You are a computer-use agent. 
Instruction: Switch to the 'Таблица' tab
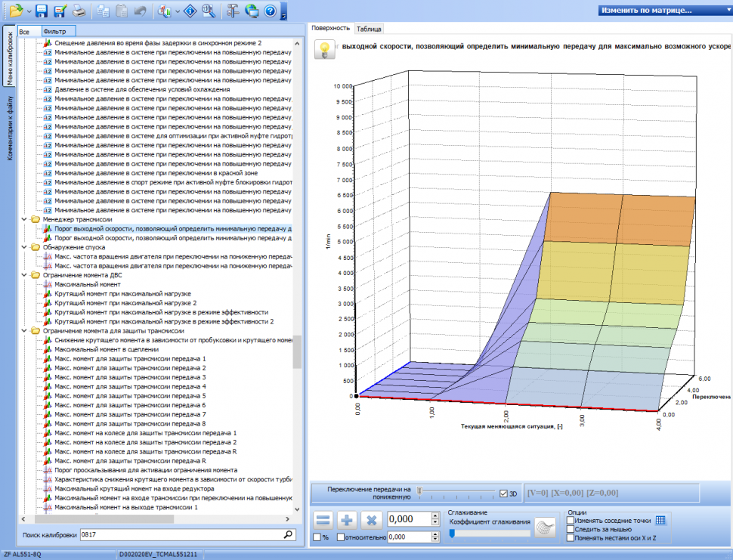(x=370, y=29)
